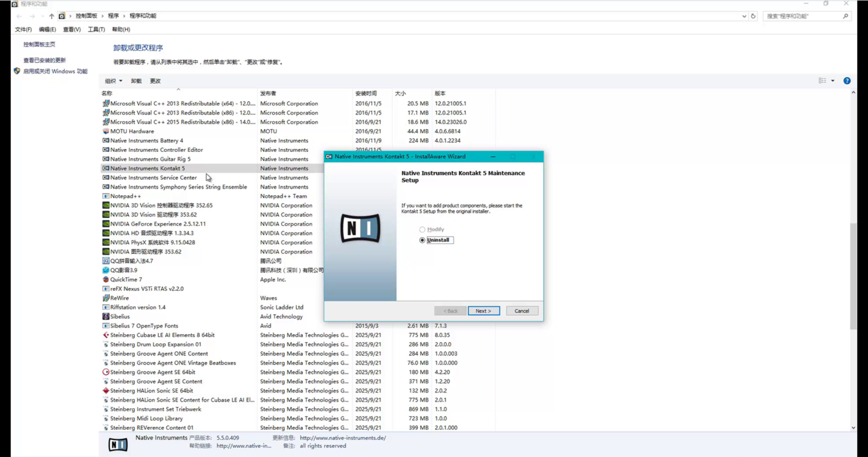Click the search magnifier icon

845,16
